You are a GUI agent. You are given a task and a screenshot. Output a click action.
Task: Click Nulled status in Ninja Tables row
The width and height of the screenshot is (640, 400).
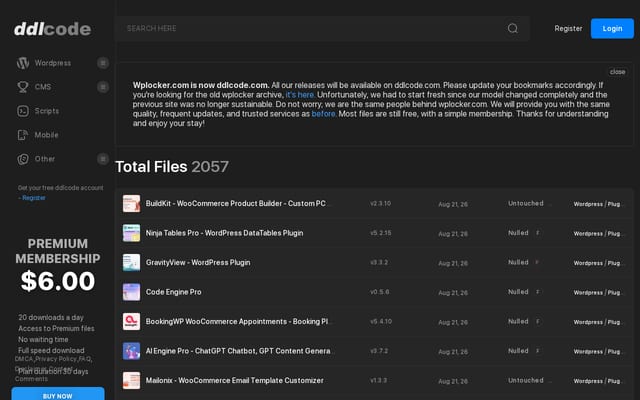pos(518,233)
